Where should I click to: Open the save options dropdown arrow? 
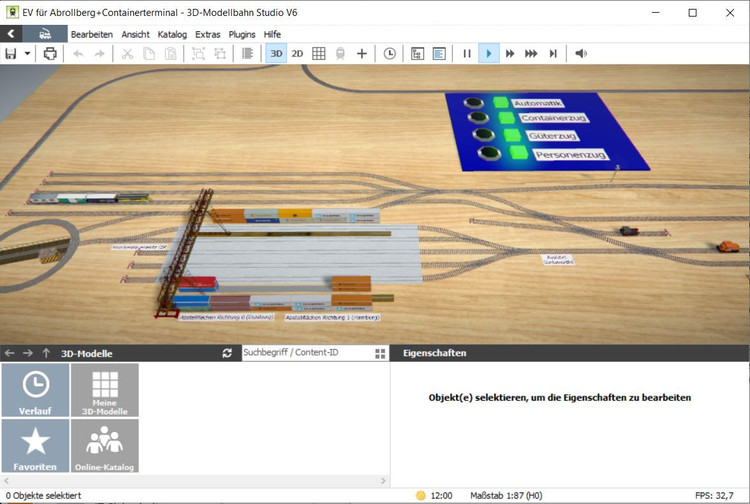pyautogui.click(x=27, y=54)
